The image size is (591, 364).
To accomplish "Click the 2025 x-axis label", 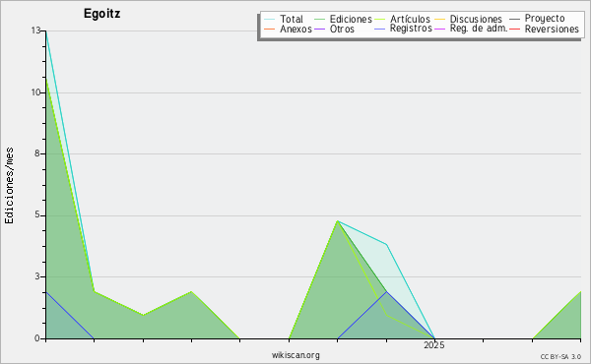I will coord(434,344).
